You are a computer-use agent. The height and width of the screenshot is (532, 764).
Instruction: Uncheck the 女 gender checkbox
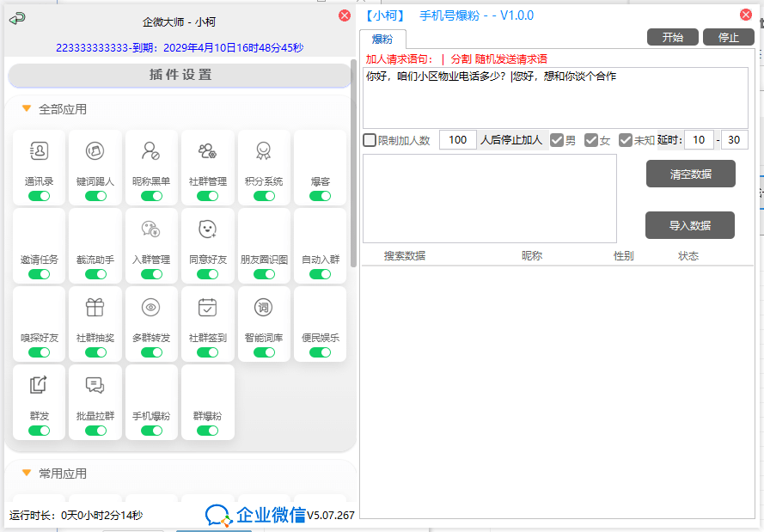tap(591, 140)
